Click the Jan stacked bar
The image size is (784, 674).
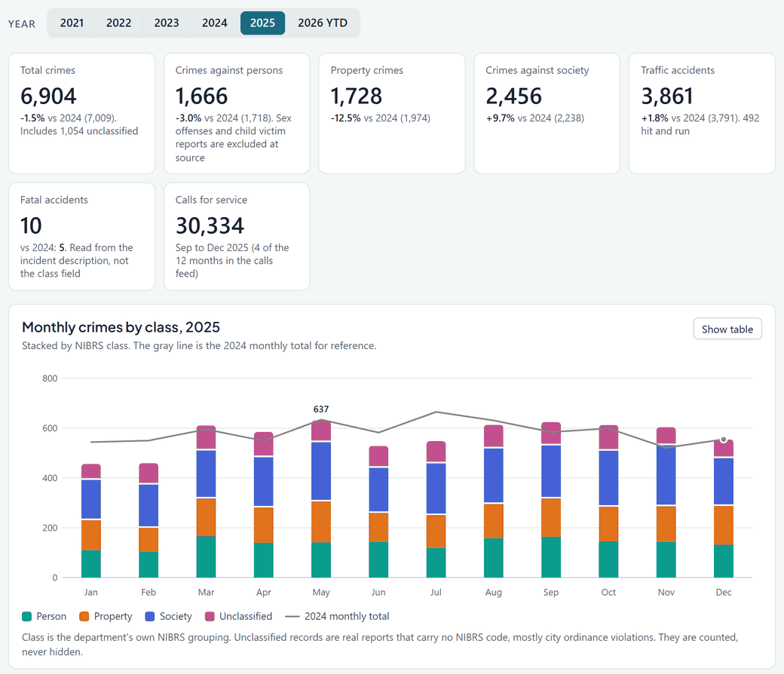point(91,520)
